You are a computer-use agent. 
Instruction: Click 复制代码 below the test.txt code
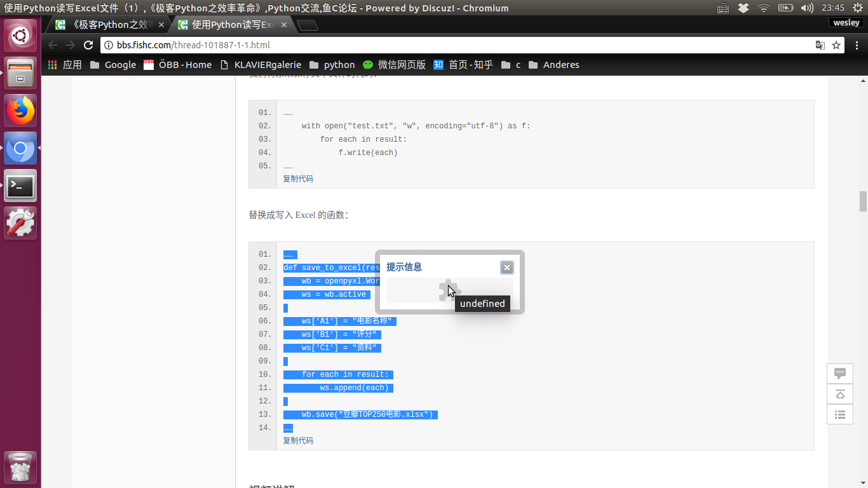pos(298,179)
